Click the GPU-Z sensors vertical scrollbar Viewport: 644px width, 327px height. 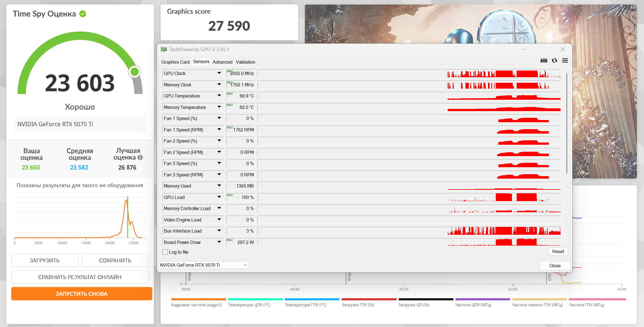[567, 124]
